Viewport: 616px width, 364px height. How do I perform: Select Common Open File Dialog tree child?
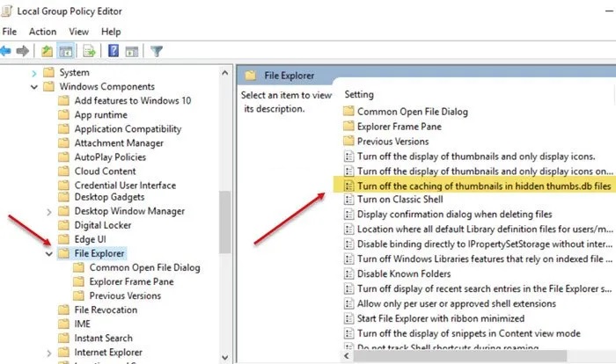point(144,267)
